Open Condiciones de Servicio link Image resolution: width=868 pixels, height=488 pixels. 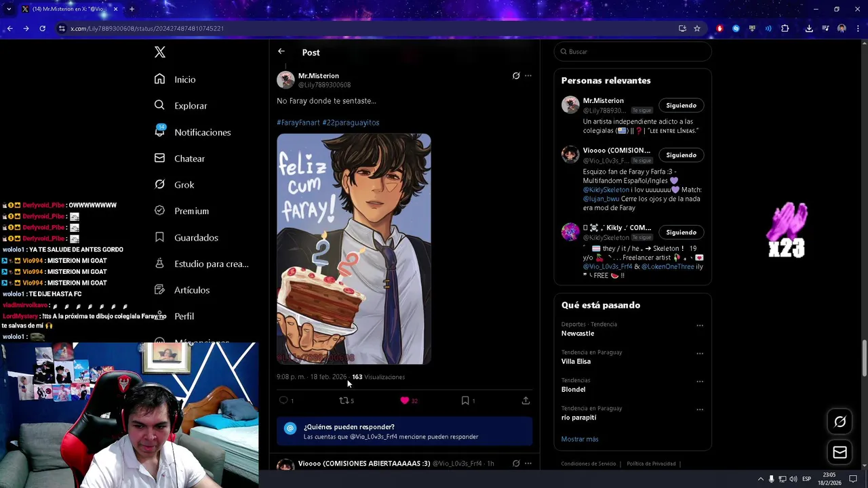pos(589,464)
